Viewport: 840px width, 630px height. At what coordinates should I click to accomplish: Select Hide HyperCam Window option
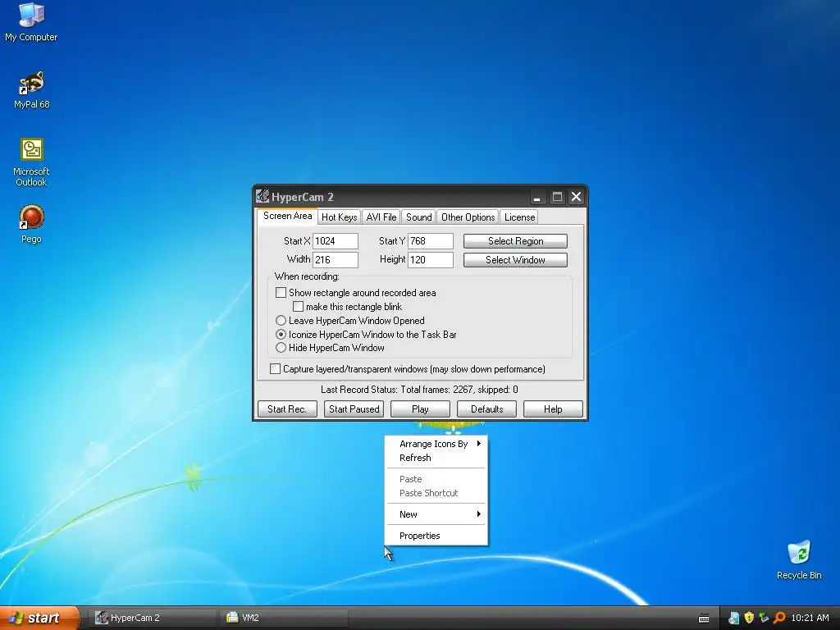(281, 348)
